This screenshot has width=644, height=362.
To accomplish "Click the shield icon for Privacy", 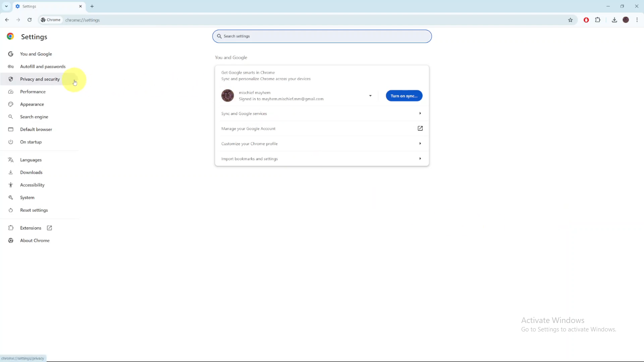I will click(11, 79).
